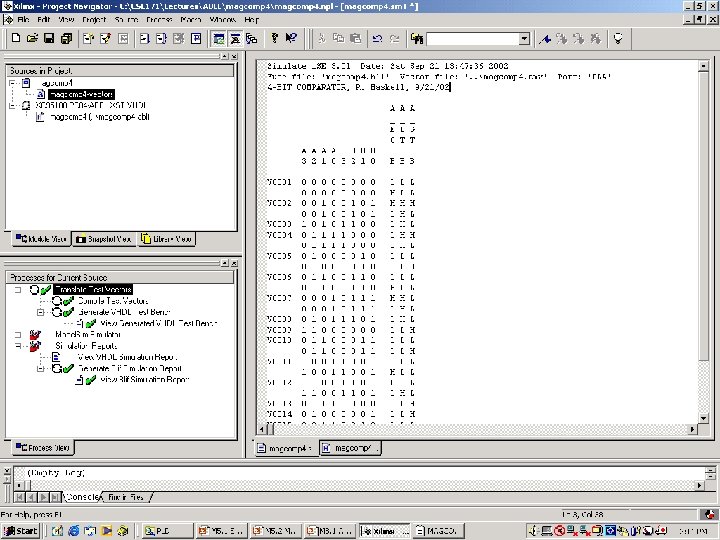Collapse the XC9500 device node in Sources tree
This screenshot has width=720, height=540.
12,106
